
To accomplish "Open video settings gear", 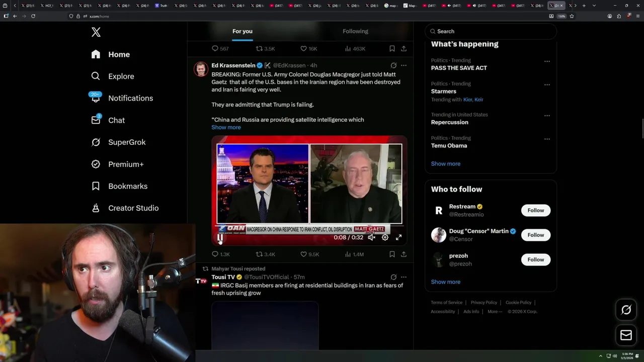I will [385, 237].
